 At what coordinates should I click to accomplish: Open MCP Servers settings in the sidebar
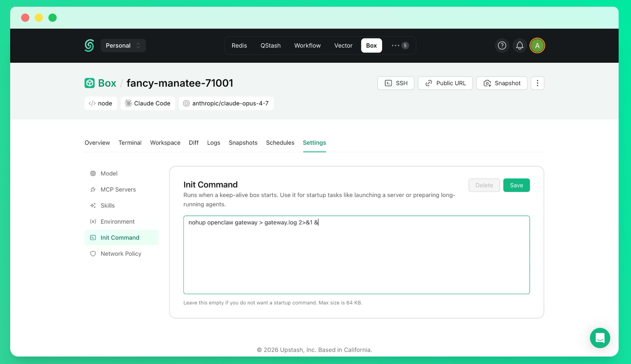[x=122, y=189]
